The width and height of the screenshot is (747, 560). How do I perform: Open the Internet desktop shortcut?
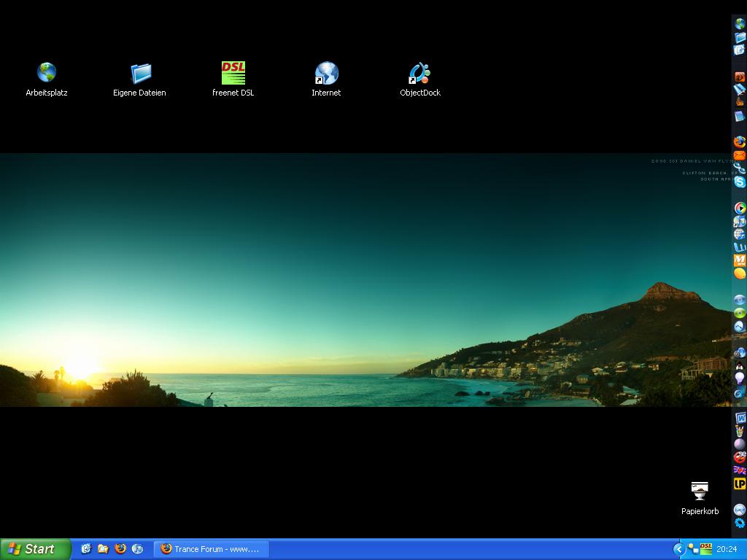click(326, 73)
